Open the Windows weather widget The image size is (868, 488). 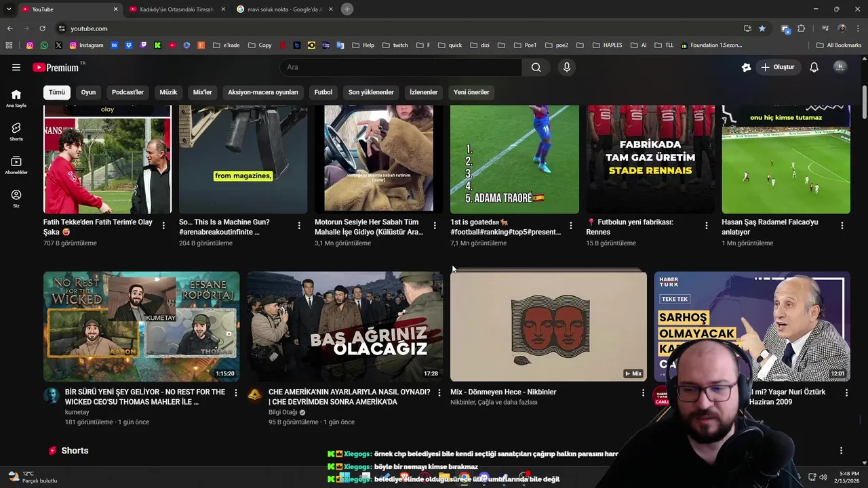coord(33,476)
